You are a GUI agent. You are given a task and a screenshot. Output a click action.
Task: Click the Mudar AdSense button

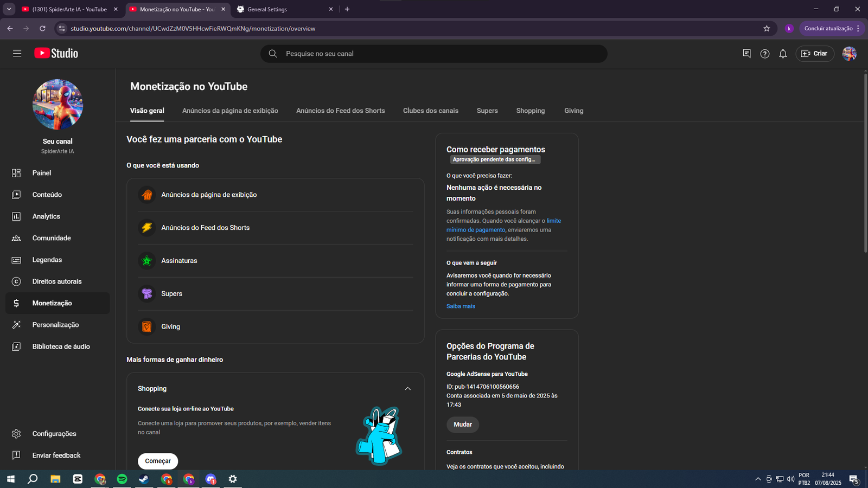(x=463, y=425)
